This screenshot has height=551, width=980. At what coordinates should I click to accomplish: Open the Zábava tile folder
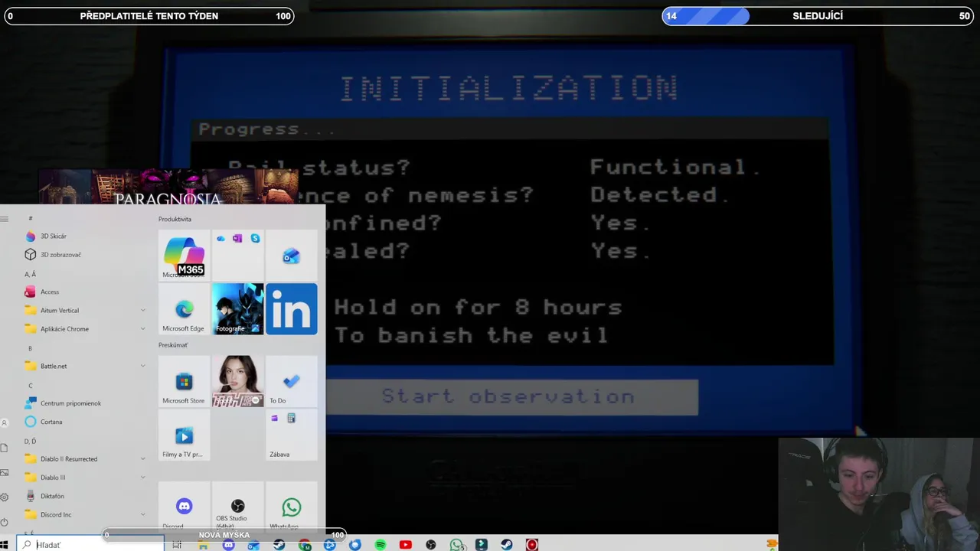(x=291, y=435)
